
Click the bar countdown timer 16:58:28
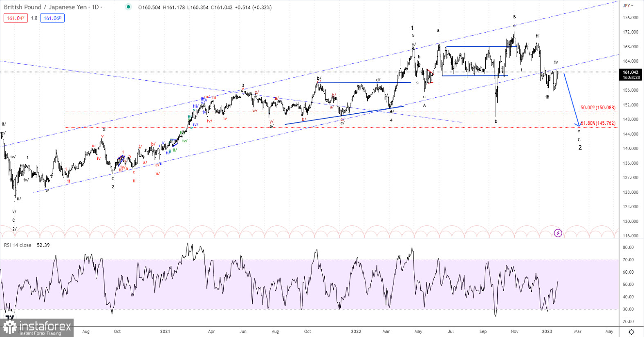click(631, 77)
